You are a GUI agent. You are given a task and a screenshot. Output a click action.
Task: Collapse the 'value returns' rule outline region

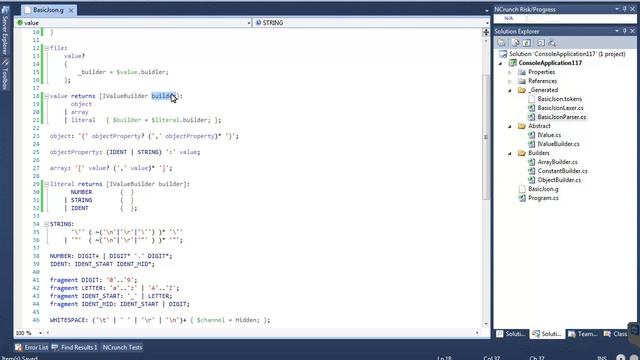click(46, 96)
